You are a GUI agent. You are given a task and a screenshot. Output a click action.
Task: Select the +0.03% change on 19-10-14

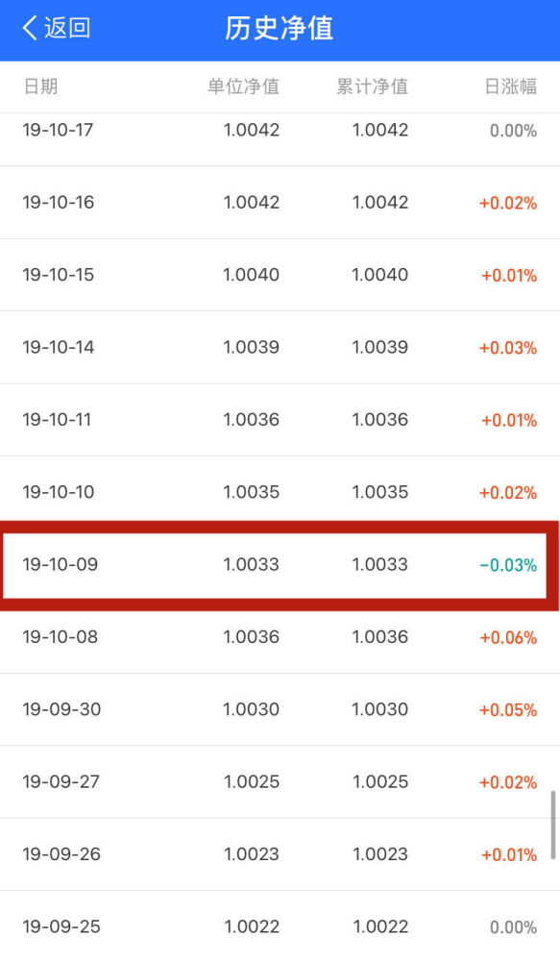point(508,348)
